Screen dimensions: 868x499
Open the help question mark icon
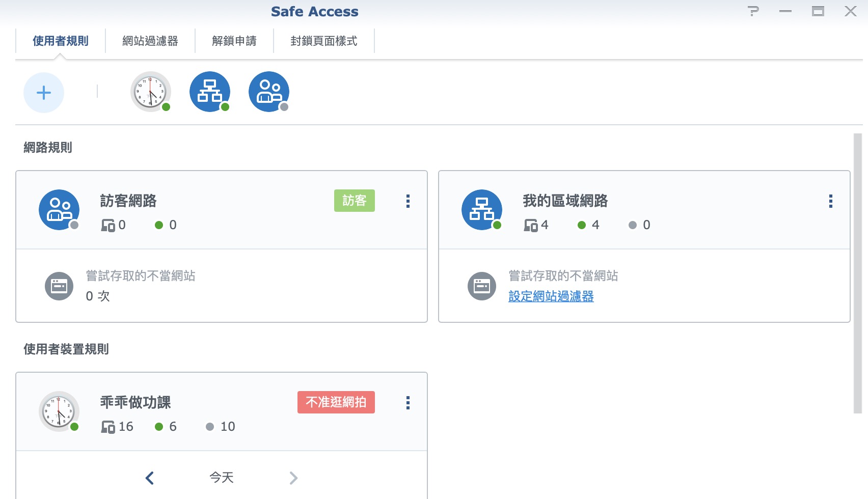[753, 11]
